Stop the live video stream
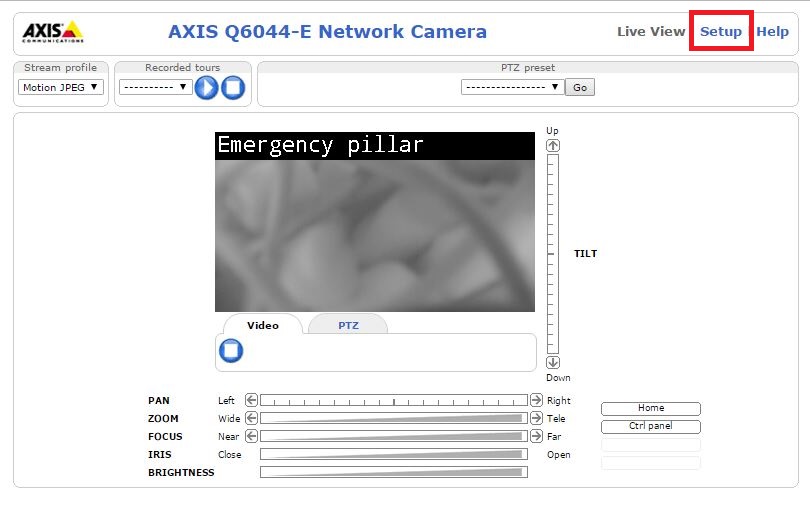The image size is (810, 506). [231, 351]
